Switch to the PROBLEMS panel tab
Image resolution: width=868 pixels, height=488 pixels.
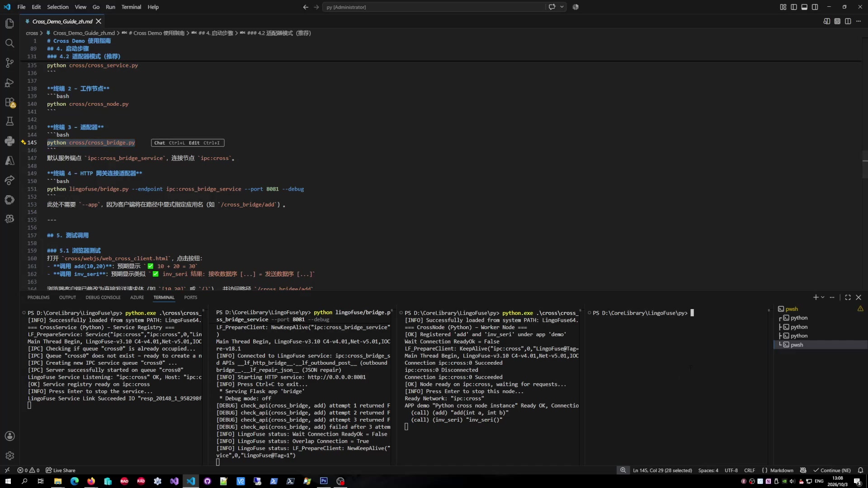click(38, 297)
